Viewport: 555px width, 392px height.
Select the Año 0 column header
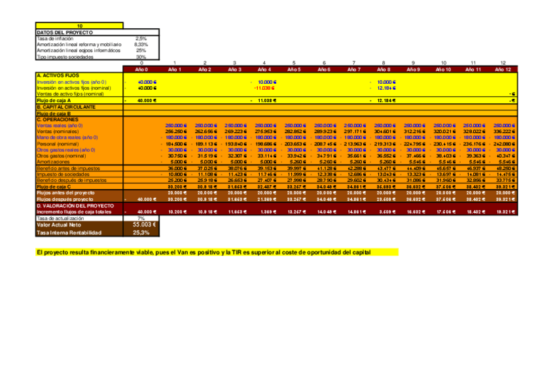141,69
